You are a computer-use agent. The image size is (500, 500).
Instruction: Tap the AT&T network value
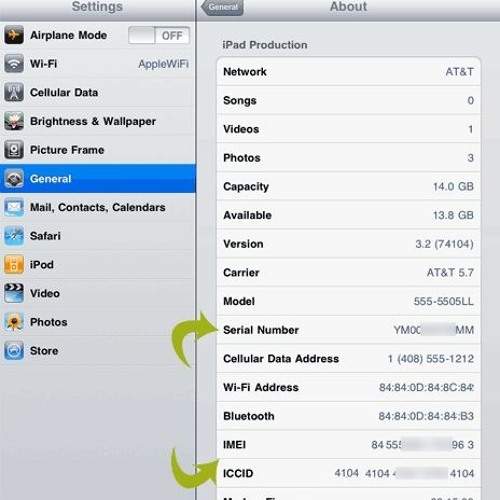point(459,71)
